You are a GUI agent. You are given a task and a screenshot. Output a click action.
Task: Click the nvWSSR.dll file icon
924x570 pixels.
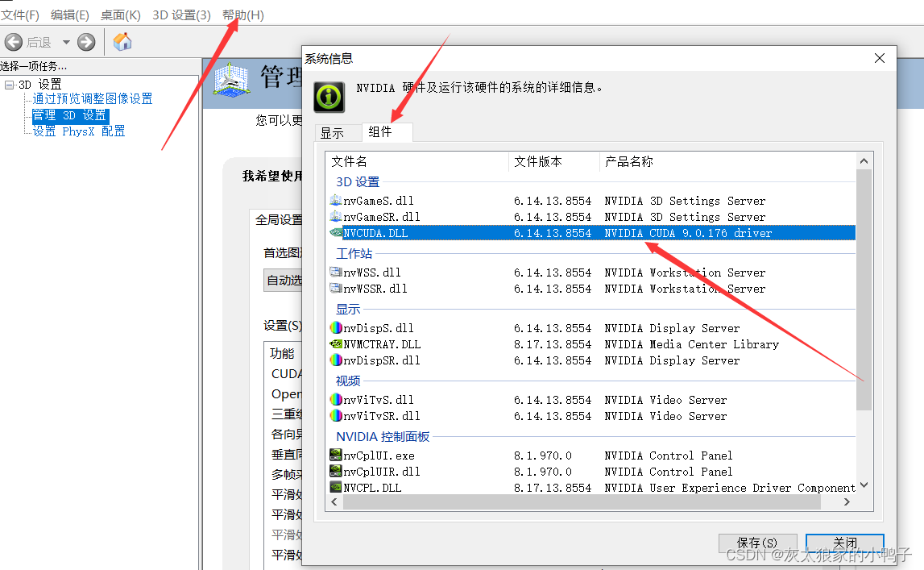tap(336, 289)
